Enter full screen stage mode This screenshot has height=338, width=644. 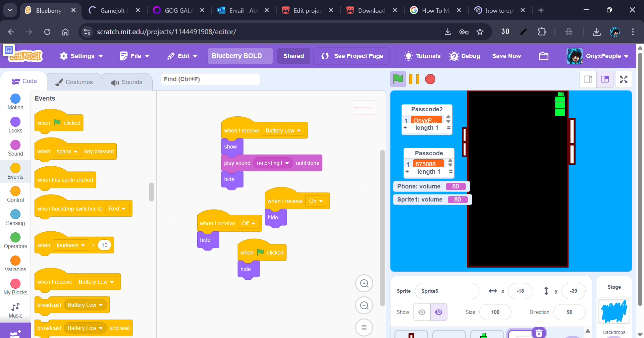point(624,79)
